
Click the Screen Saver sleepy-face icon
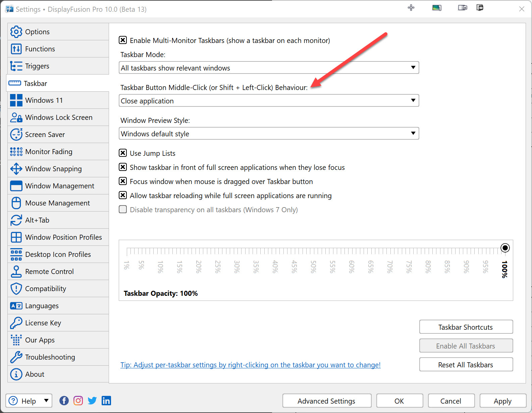click(16, 134)
